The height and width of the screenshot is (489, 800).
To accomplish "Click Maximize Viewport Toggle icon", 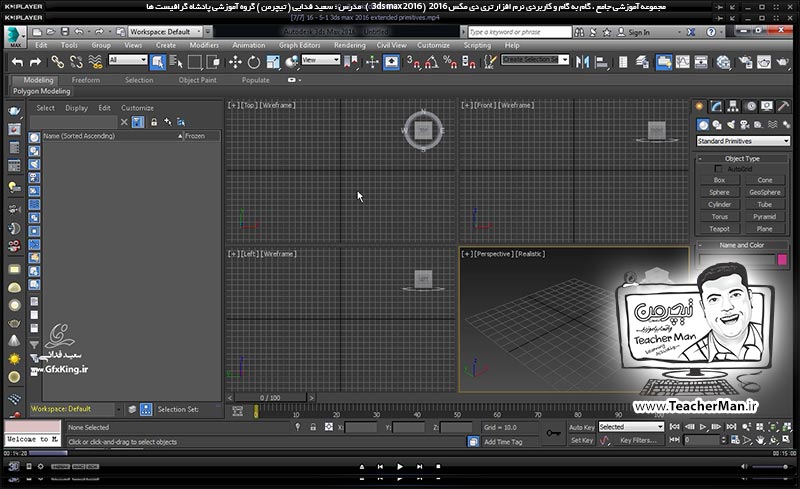I will 786,440.
